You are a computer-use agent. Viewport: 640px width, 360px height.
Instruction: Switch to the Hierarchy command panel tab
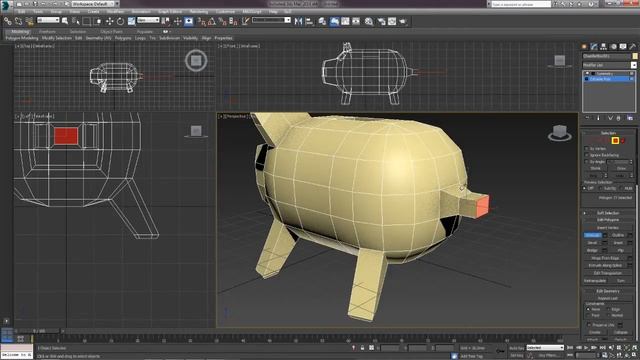pyautogui.click(x=604, y=47)
